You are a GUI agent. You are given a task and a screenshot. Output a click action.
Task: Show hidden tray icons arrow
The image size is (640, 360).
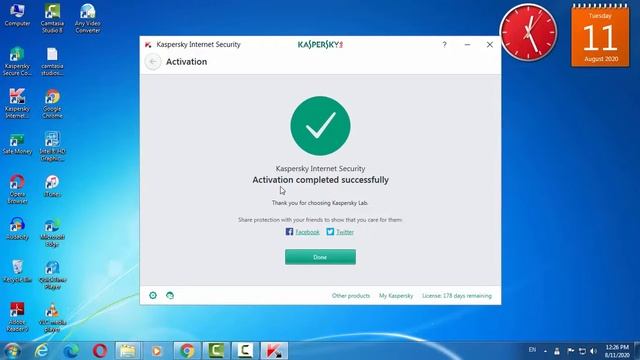(x=545, y=351)
